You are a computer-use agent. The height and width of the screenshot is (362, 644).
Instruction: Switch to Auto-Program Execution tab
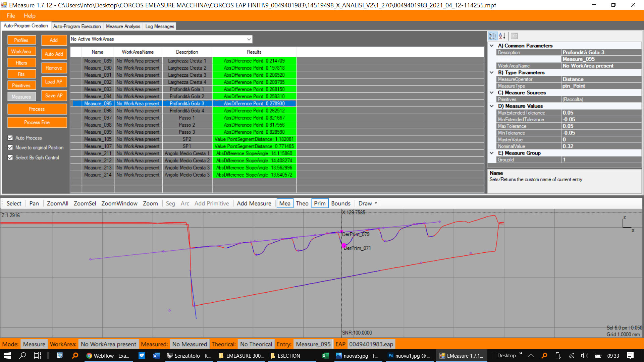pyautogui.click(x=77, y=26)
